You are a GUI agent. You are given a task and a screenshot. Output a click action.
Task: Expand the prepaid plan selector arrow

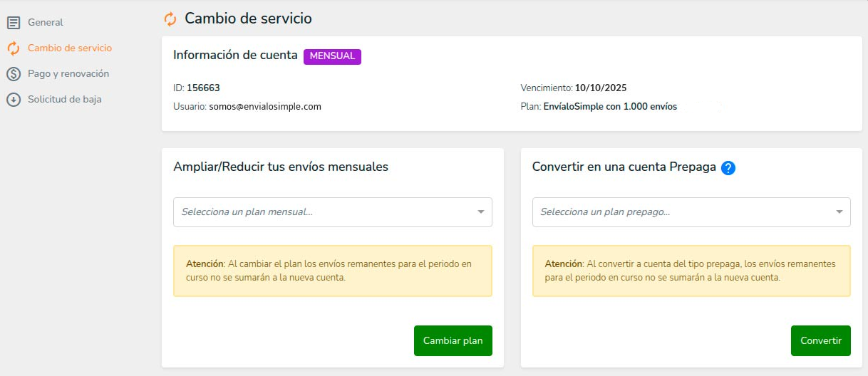(x=839, y=212)
